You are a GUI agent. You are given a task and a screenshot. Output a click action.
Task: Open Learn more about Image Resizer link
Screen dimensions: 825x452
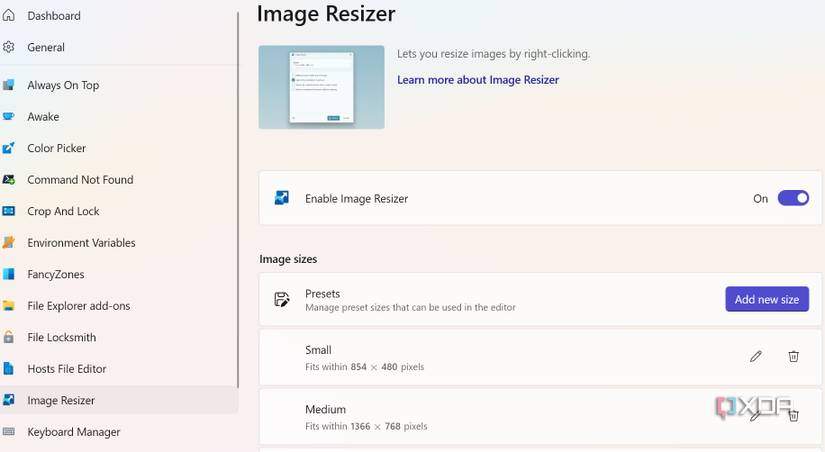pyautogui.click(x=478, y=79)
